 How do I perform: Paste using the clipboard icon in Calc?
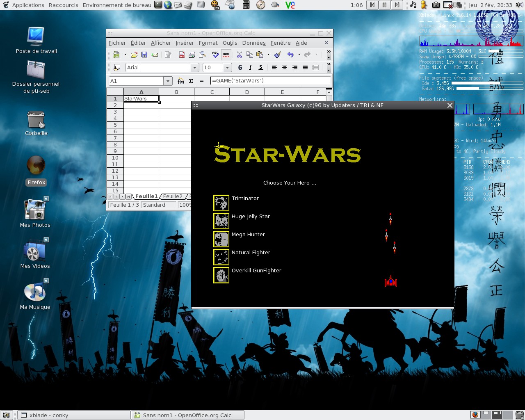(x=260, y=55)
